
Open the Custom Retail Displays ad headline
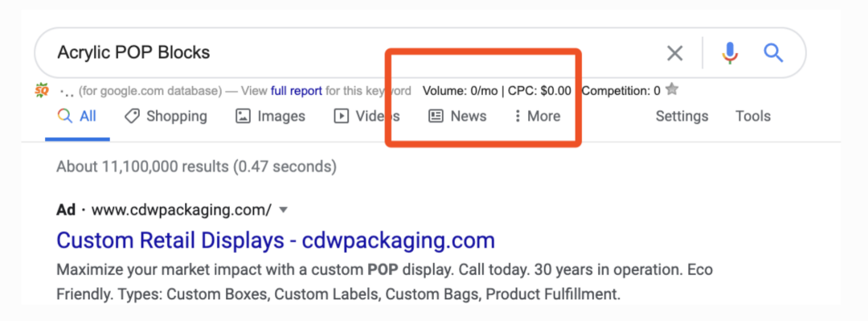point(276,241)
